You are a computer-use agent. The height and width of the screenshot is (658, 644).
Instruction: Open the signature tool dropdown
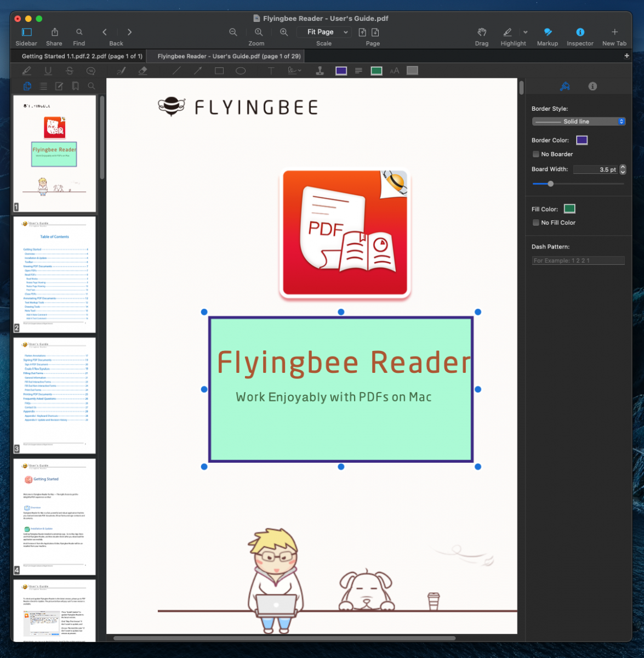click(295, 71)
